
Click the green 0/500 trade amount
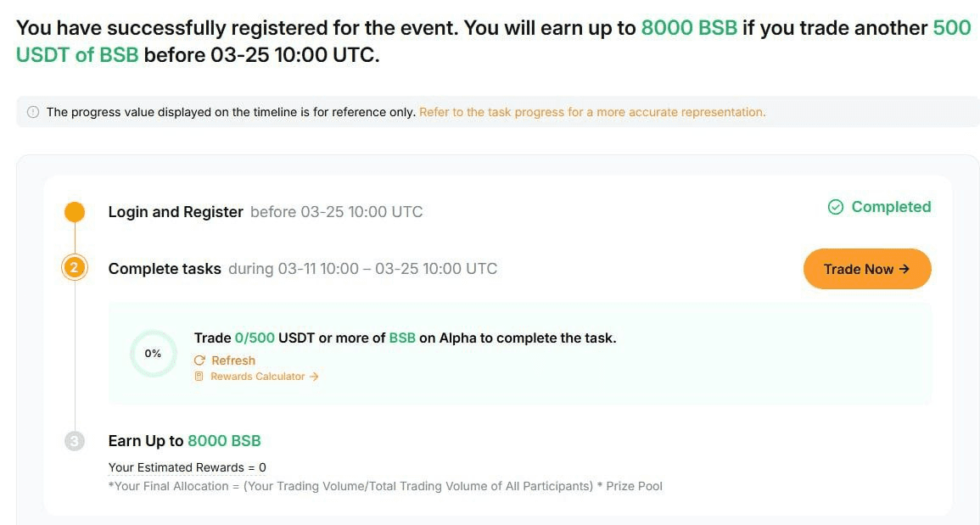[x=255, y=338]
